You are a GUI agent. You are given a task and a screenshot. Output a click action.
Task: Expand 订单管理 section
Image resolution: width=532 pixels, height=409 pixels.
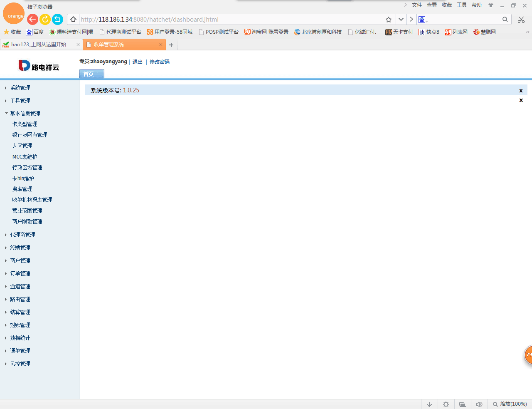(20, 273)
